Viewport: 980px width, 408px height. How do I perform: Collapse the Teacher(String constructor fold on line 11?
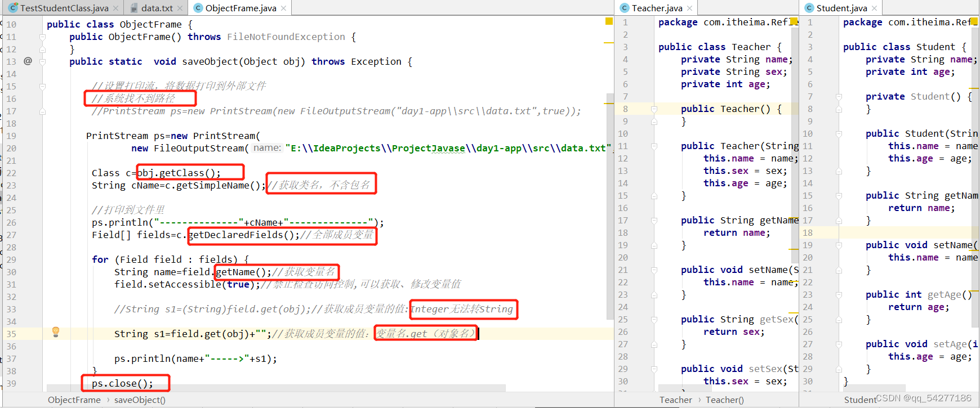654,146
